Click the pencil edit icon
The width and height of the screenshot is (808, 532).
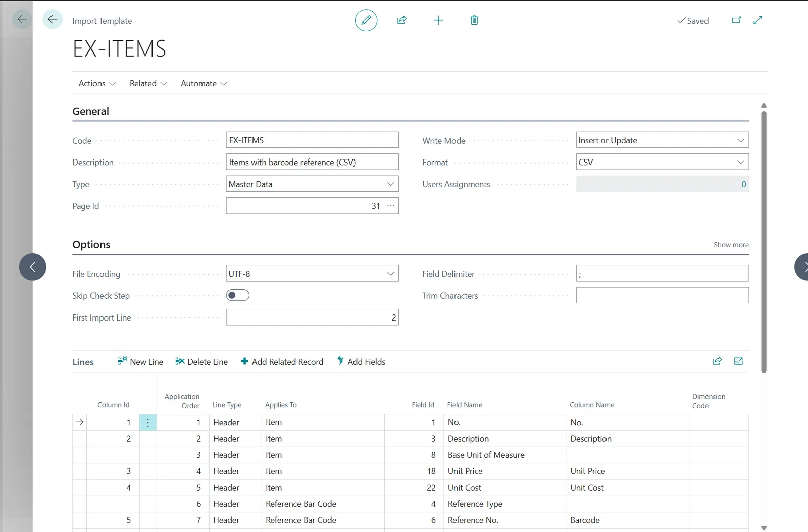366,20
